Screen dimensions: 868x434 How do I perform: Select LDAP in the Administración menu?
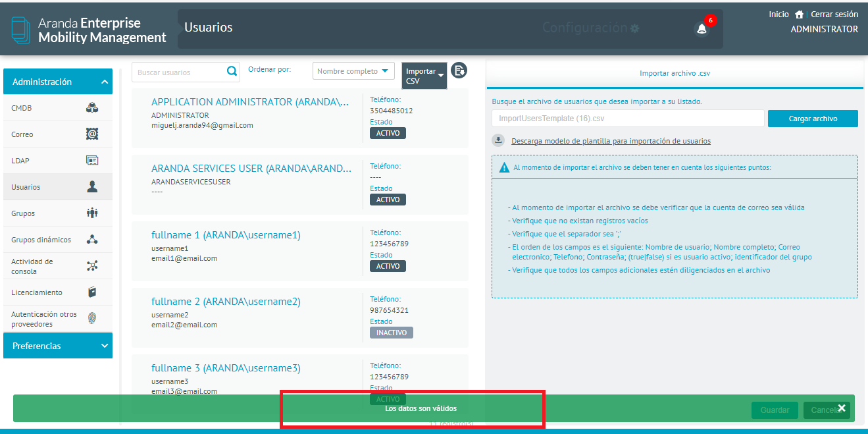(x=57, y=161)
